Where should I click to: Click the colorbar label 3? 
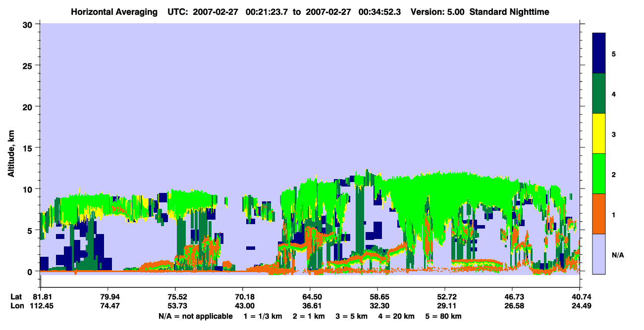(613, 134)
